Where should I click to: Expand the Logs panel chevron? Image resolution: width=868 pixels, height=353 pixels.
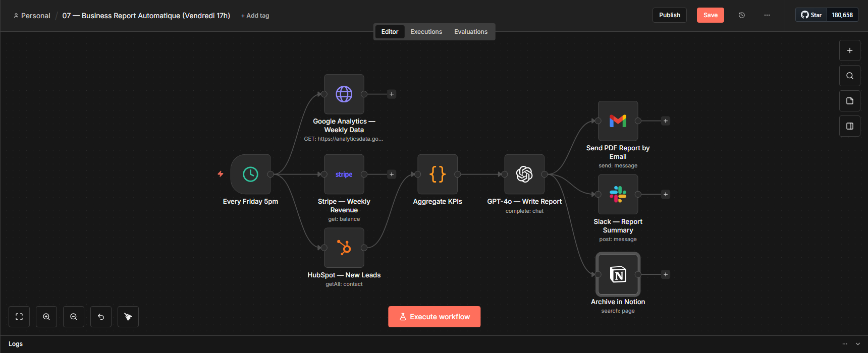(858, 344)
